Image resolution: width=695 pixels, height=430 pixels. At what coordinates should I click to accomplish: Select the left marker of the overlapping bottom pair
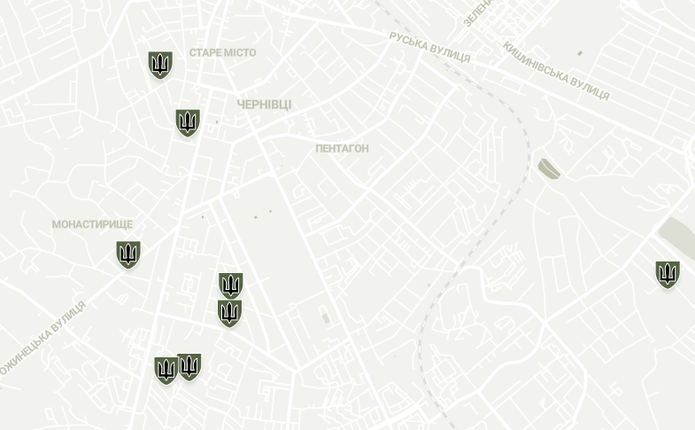[x=166, y=371]
